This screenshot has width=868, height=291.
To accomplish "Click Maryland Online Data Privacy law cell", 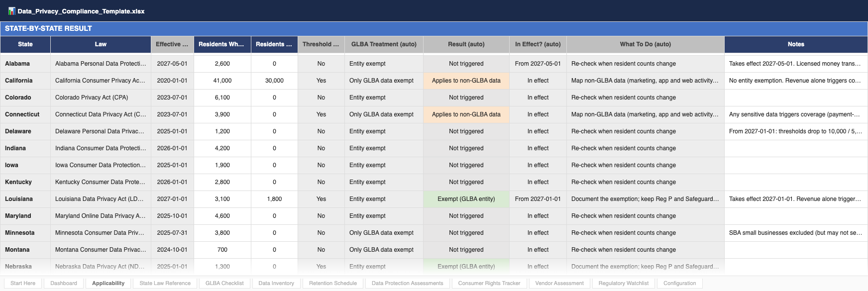I will tap(101, 216).
